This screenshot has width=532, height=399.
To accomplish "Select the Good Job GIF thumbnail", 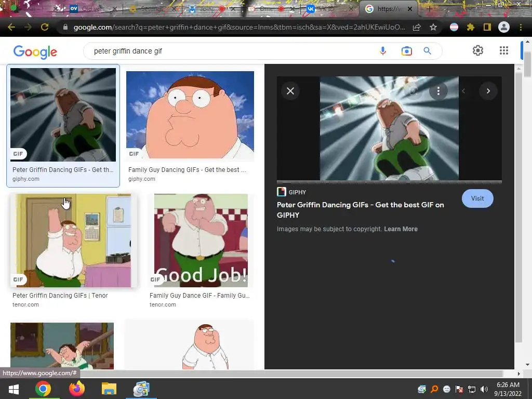I will pyautogui.click(x=201, y=241).
